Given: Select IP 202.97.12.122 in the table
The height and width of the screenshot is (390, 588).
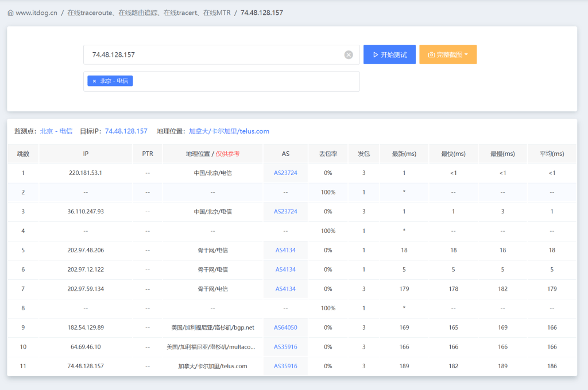Looking at the screenshot, I should [86, 270].
